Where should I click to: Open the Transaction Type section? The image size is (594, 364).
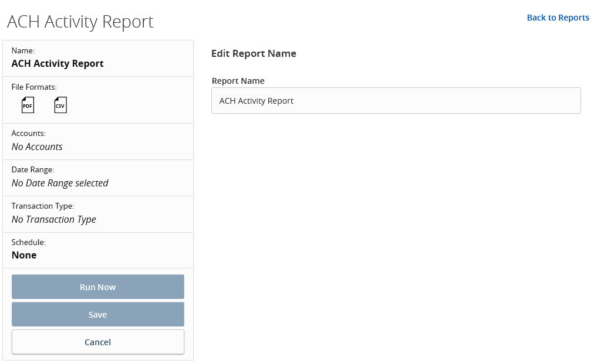(x=98, y=214)
